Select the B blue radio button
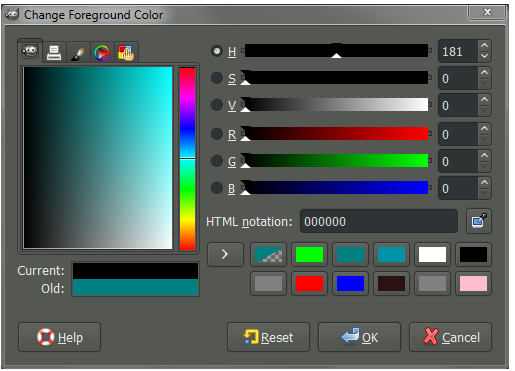Screen dimensions: 515x371 217,188
